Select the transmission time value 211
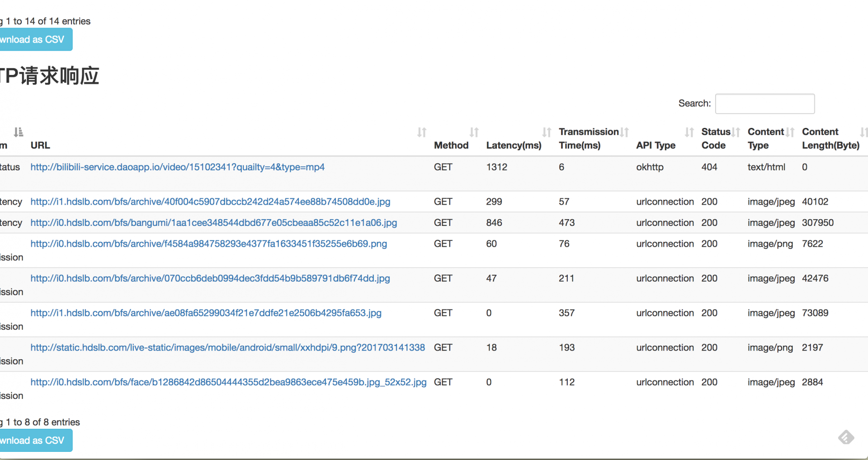The image size is (868, 460). (566, 278)
